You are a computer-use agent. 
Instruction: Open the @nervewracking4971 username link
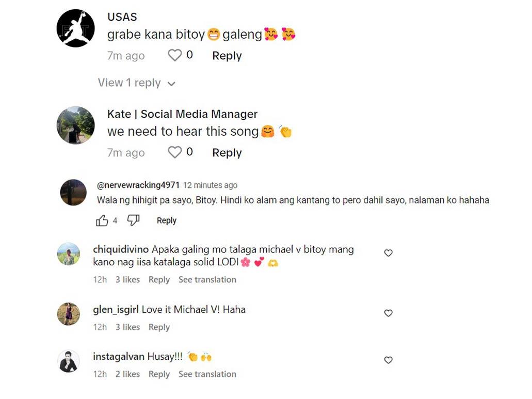pyautogui.click(x=138, y=185)
